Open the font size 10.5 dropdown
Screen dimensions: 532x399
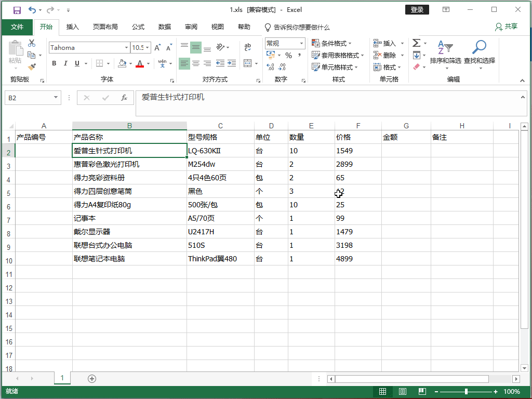(147, 47)
